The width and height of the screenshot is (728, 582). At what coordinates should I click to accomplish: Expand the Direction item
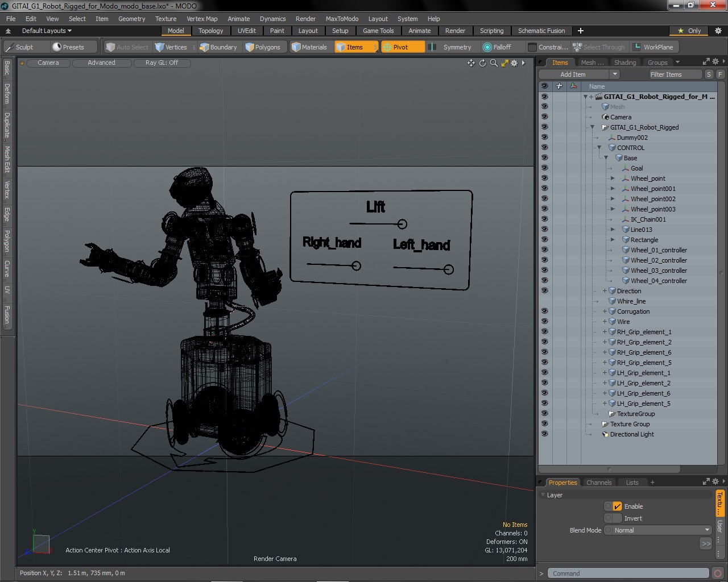[x=605, y=291]
